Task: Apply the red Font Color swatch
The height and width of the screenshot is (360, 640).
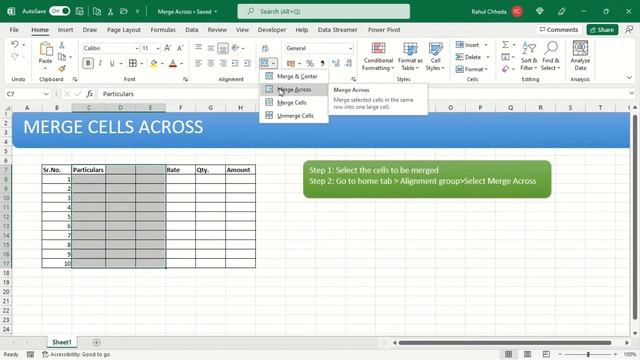Action: pyautogui.click(x=173, y=64)
